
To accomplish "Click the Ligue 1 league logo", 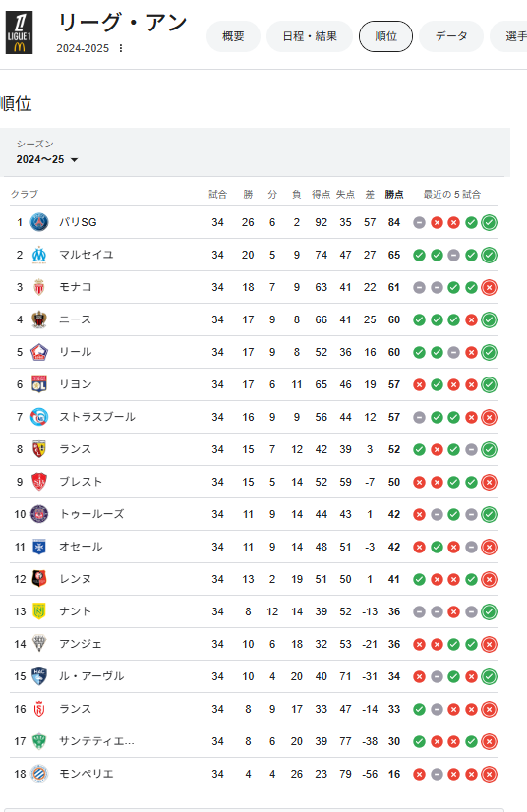I will (20, 32).
